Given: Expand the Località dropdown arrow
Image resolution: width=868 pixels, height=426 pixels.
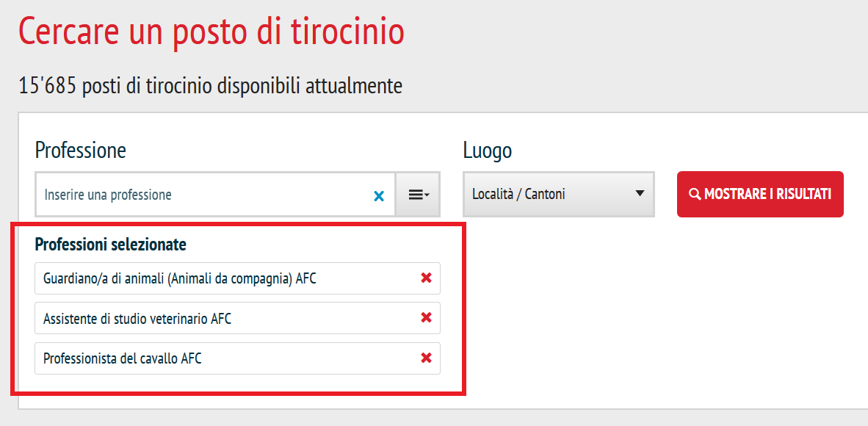Looking at the screenshot, I should pyautogui.click(x=640, y=194).
